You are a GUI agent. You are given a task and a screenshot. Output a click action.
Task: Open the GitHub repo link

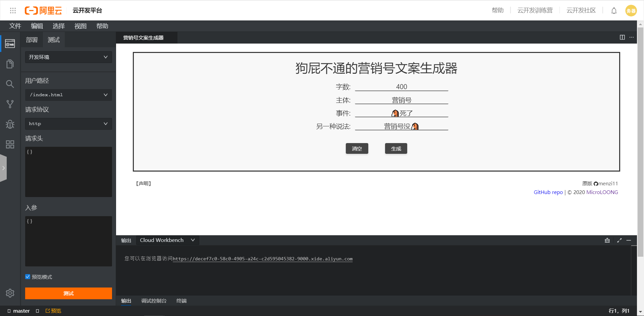point(548,192)
